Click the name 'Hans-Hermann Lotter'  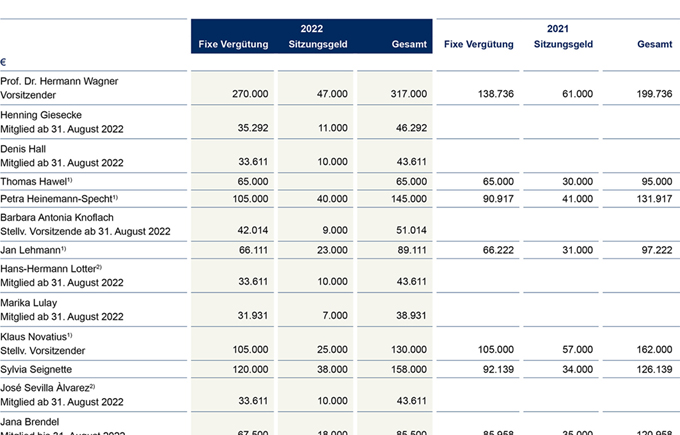click(x=48, y=269)
